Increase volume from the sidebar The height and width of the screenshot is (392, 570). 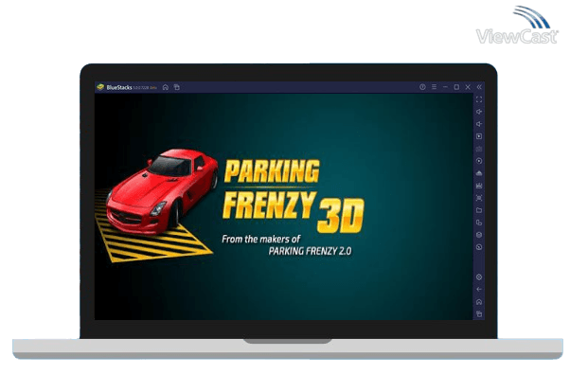(x=479, y=112)
